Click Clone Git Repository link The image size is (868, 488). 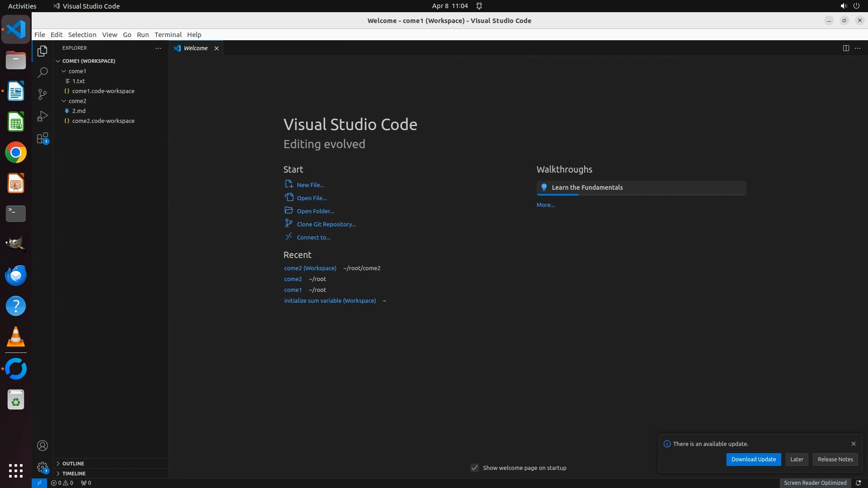(x=326, y=224)
